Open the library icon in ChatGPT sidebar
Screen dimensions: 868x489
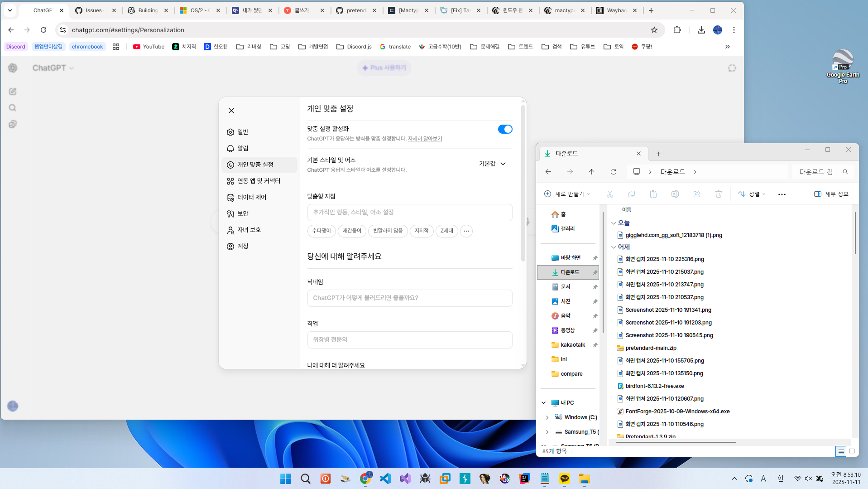point(13,124)
